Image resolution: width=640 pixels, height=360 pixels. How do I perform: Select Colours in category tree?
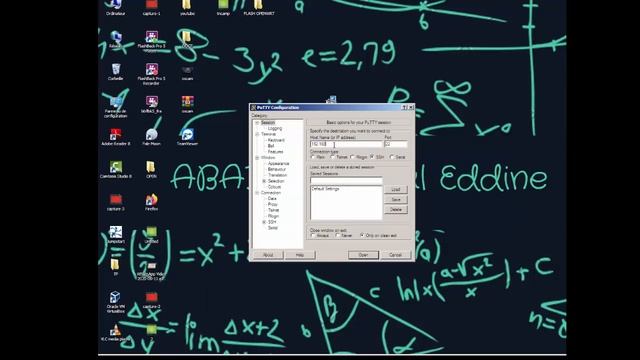pos(274,187)
